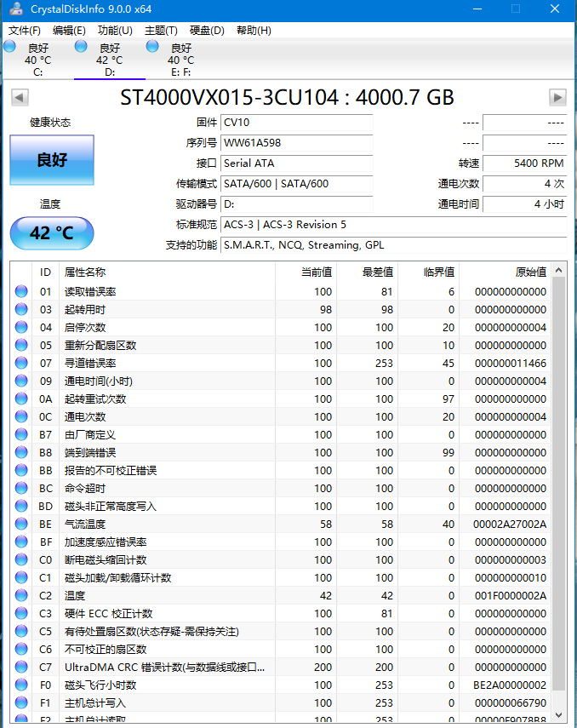Click the status orb for 07 寻道错误率
This screenshot has width=577, height=728.
pos(21,363)
